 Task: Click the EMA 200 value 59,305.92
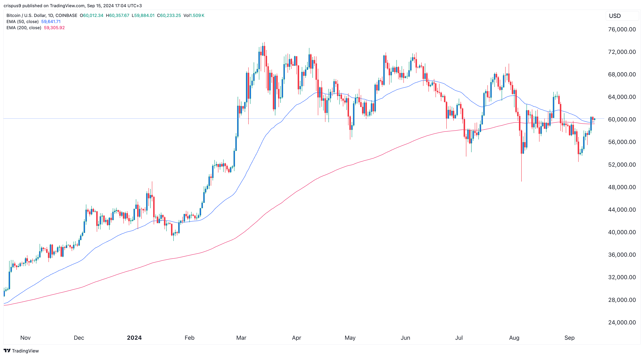tap(54, 28)
